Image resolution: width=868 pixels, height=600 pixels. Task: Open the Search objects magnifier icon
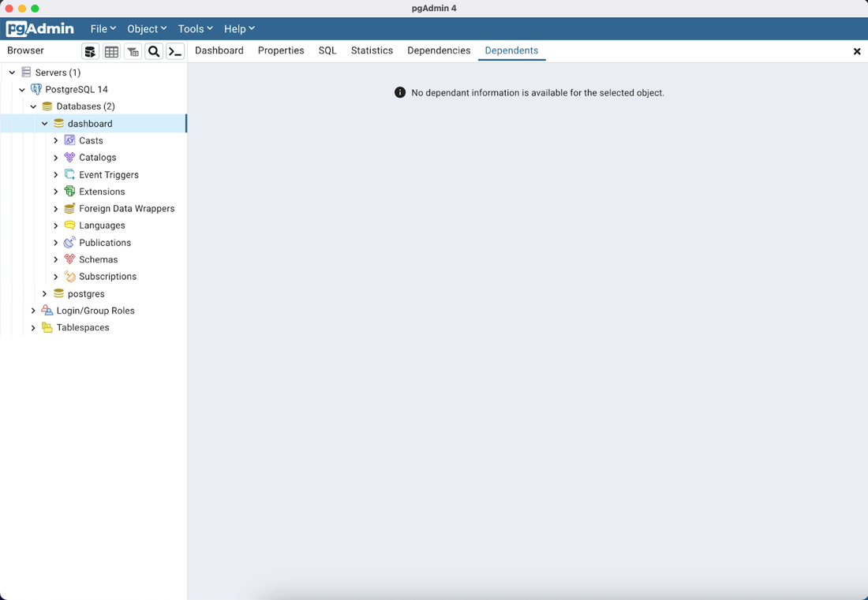pos(154,50)
